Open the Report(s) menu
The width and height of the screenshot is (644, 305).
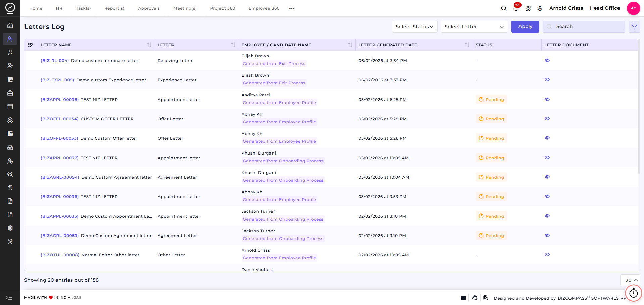point(114,8)
